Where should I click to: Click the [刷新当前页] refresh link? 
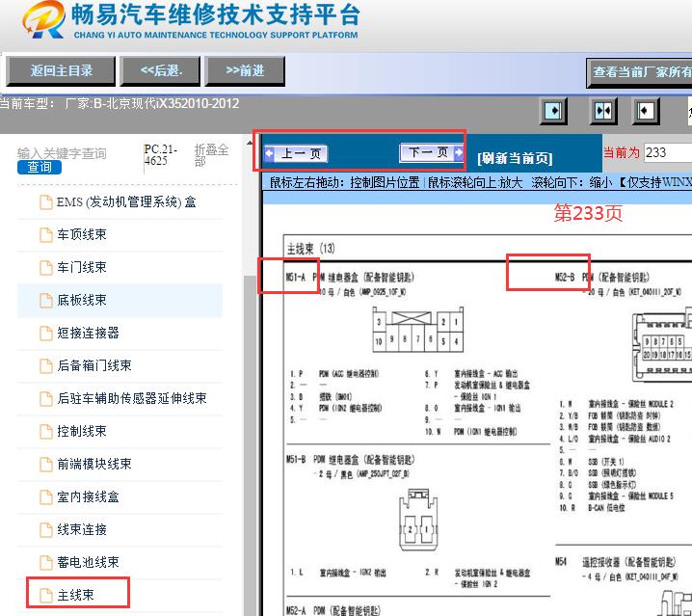[515, 158]
